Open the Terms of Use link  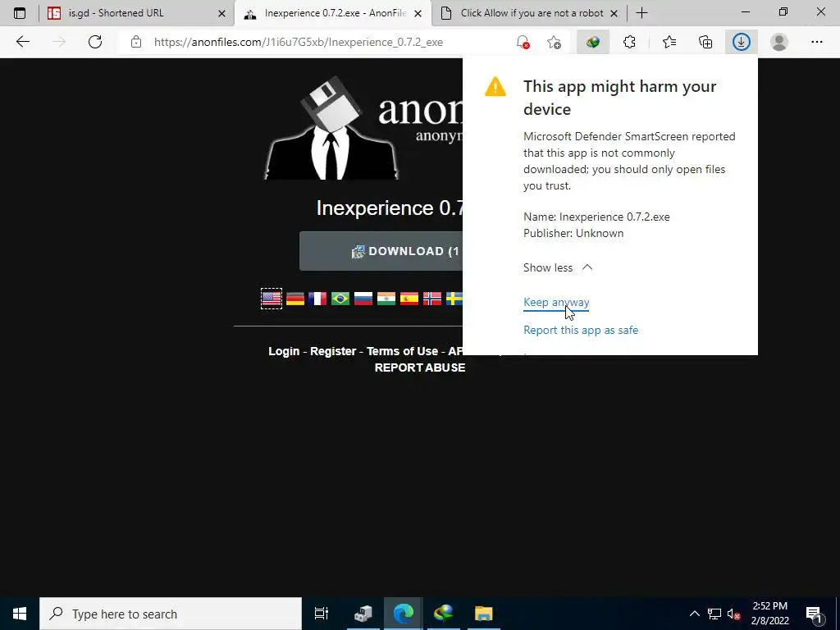(x=402, y=351)
